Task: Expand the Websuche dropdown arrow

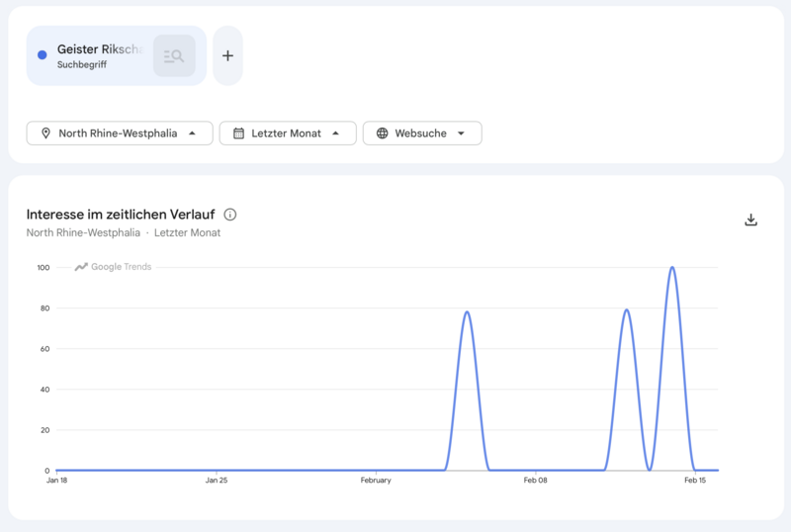Action: click(x=461, y=133)
